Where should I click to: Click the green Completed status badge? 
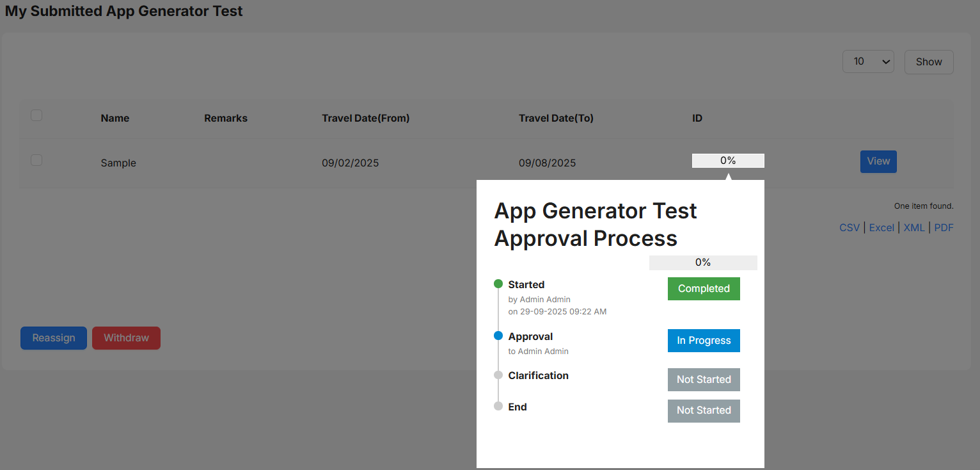(704, 289)
